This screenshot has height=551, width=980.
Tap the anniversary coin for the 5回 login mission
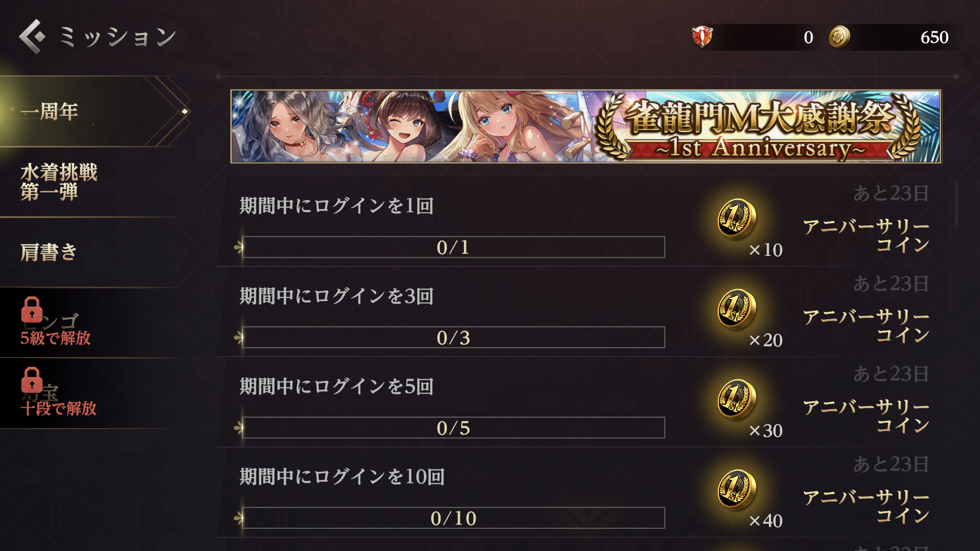pos(736,399)
